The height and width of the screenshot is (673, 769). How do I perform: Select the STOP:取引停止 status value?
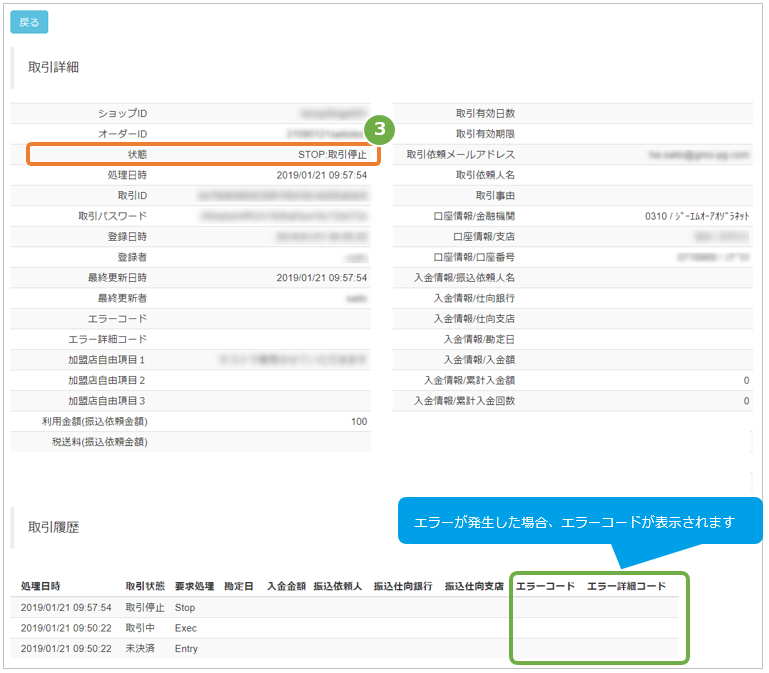[332, 155]
